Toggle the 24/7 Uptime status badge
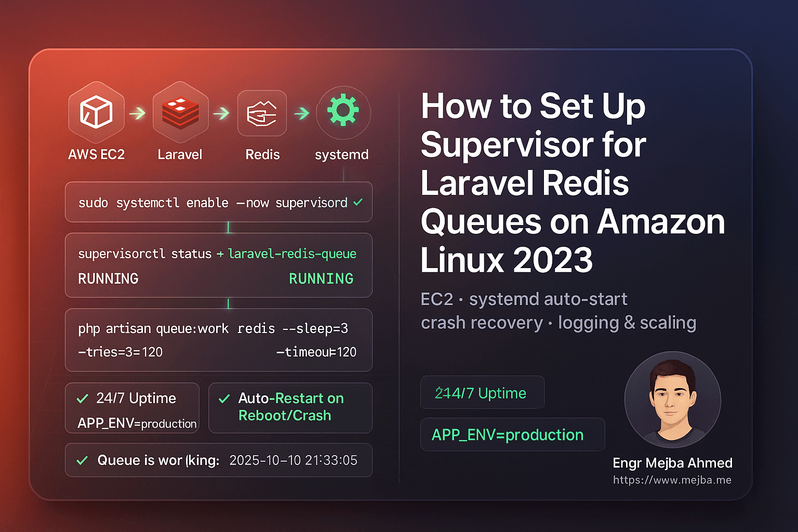This screenshot has height=532, width=798. coord(482,392)
